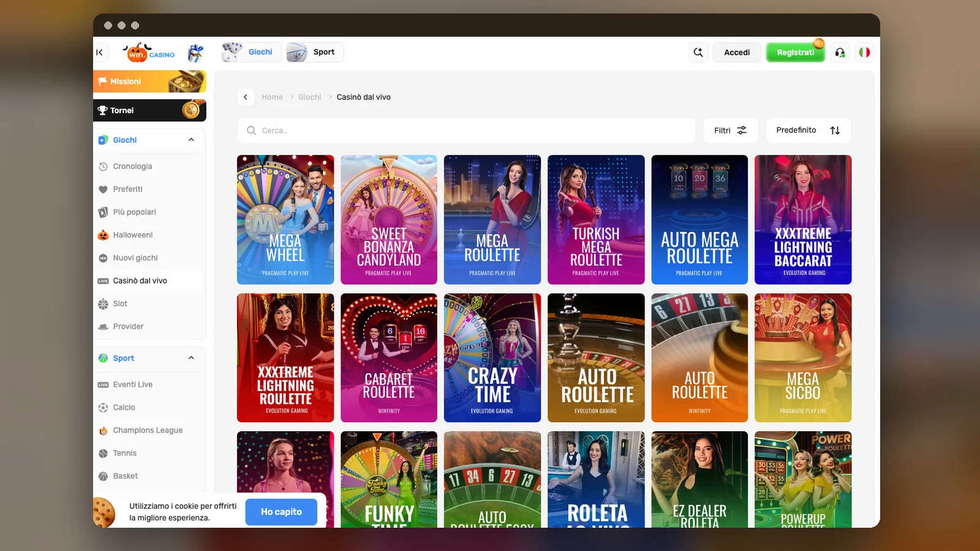This screenshot has height=551, width=980.
Task: Open the win.casino pumpkin logo
Action: 149,53
